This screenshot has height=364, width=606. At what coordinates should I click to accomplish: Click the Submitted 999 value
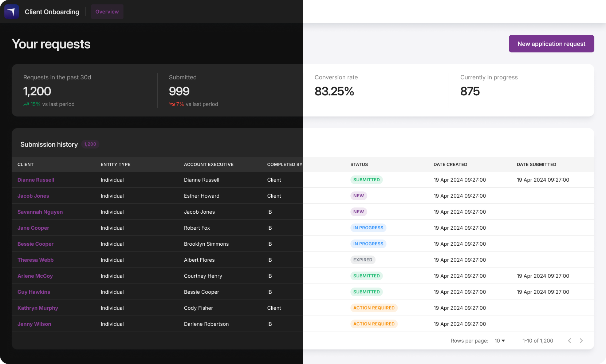click(179, 91)
